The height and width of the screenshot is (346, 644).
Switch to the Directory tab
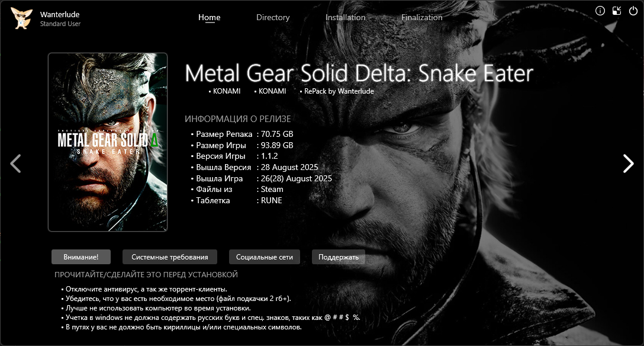pyautogui.click(x=273, y=17)
